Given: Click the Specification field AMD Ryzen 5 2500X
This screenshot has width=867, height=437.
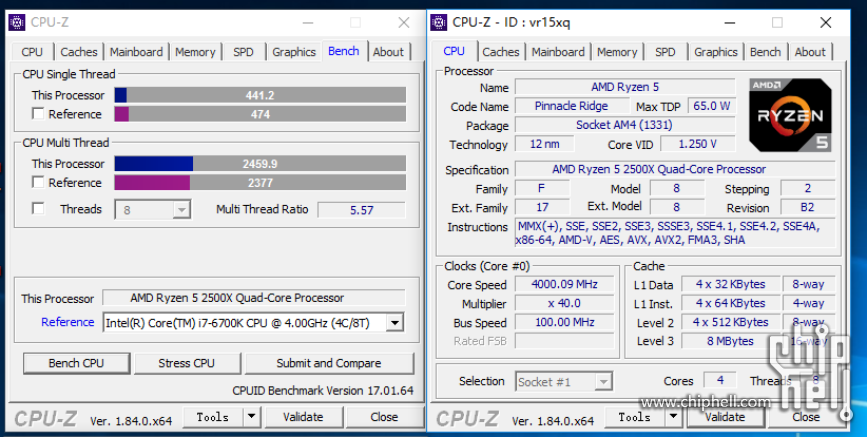Looking at the screenshot, I should click(675, 169).
